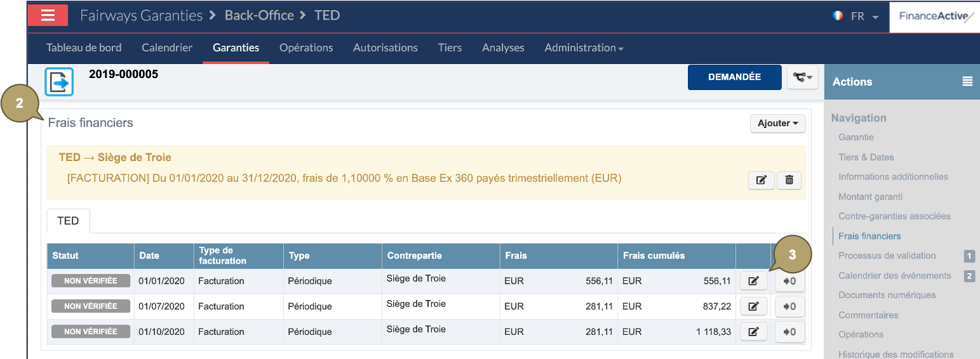Click NON VÉRIFIÉE status for 01/07/2020
Image resolution: width=980 pixels, height=359 pixels.
[91, 306]
